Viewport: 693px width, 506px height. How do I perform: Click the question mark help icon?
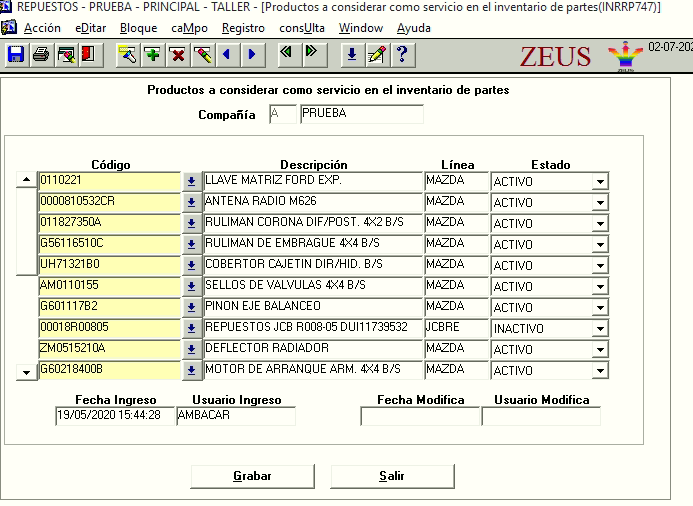click(401, 55)
